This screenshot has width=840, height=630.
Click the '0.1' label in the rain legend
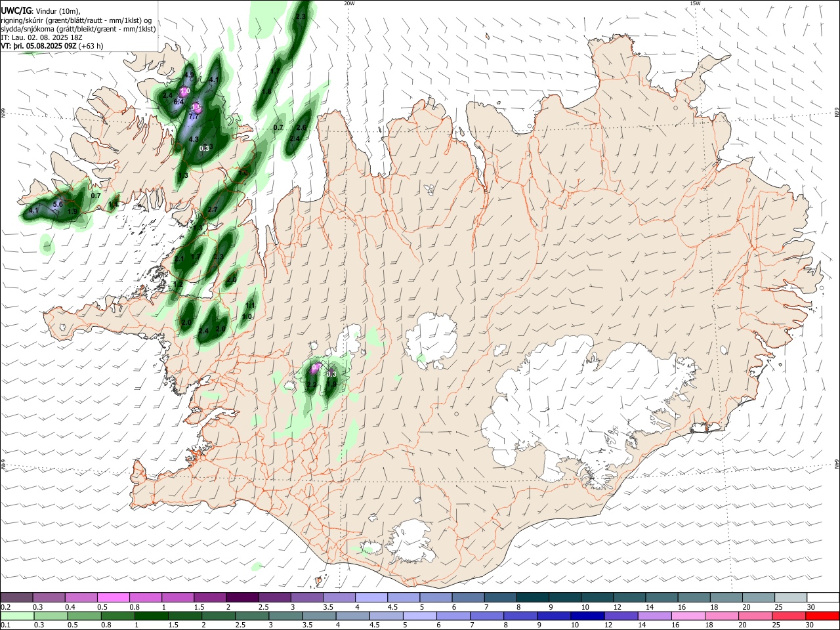click(x=5, y=625)
